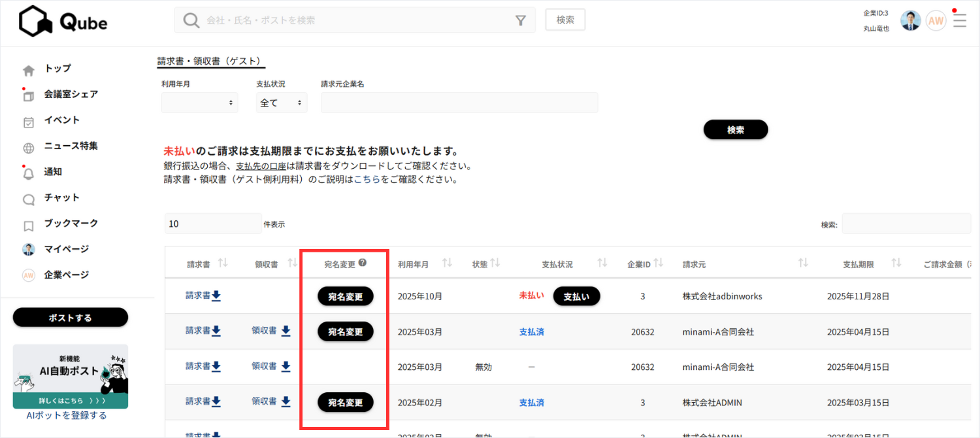Download the 2025年10月 請求書 via download icon
This screenshot has height=438, width=980.
[216, 295]
